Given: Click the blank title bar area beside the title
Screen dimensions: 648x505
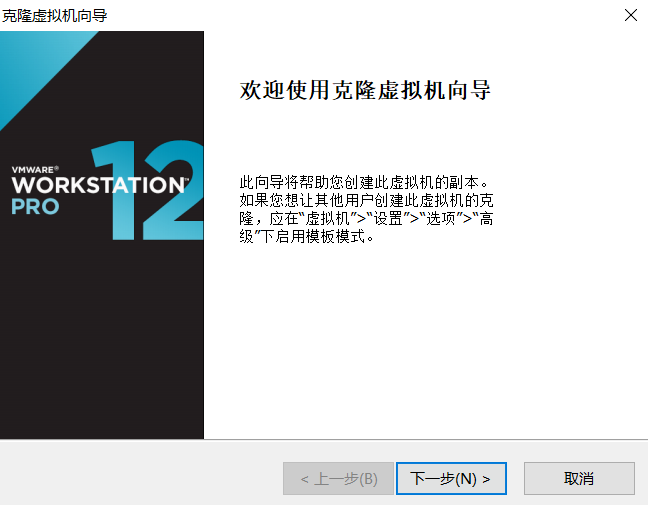Looking at the screenshot, I should click(364, 16).
